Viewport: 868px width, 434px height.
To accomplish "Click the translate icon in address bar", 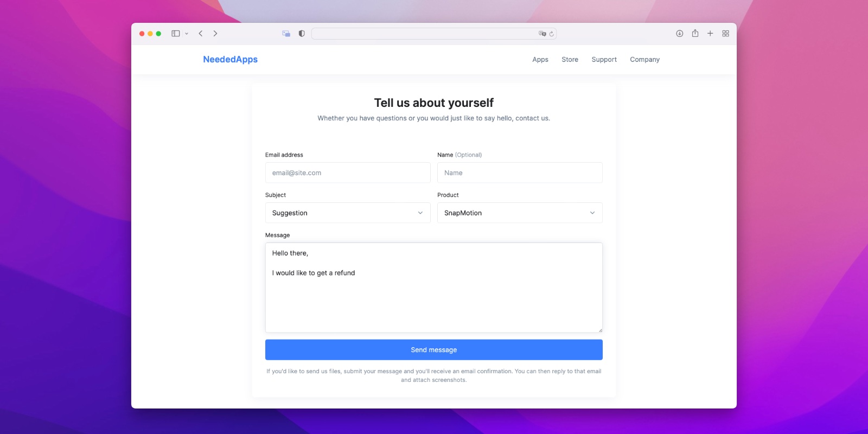I will coord(542,34).
